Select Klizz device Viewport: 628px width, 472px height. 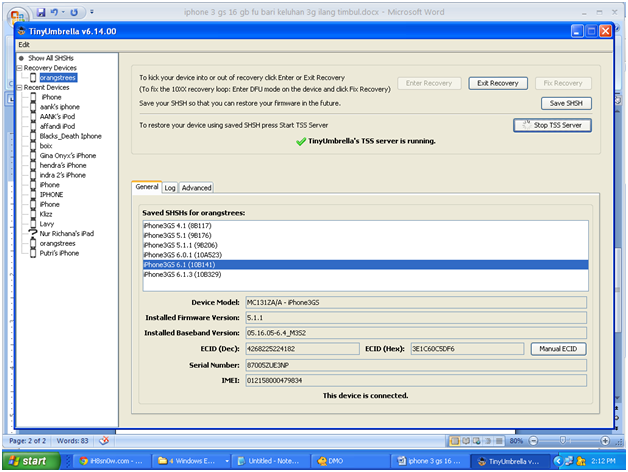click(x=46, y=214)
